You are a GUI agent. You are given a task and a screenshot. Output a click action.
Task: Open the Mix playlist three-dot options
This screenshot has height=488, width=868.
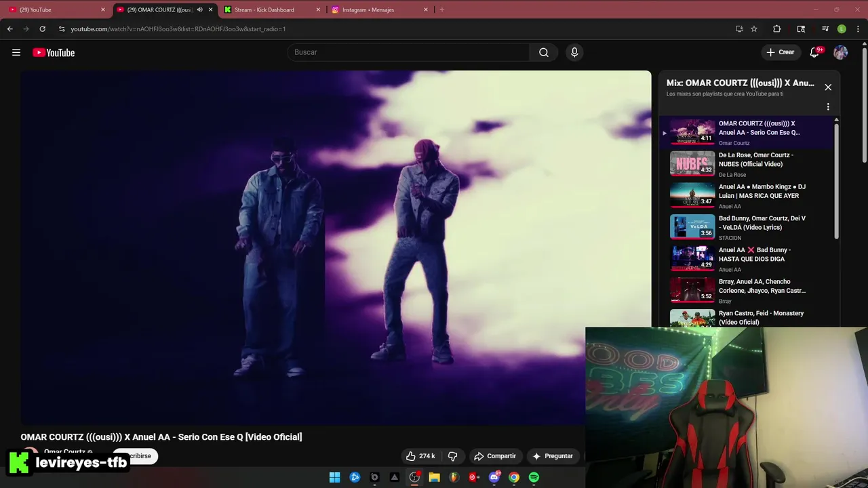point(828,106)
